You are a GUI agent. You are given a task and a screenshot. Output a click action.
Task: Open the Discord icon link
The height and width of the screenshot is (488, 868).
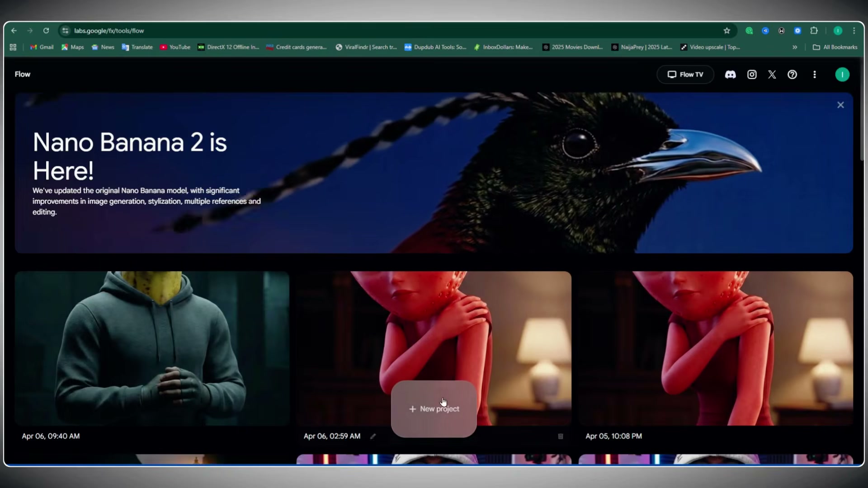tap(731, 75)
